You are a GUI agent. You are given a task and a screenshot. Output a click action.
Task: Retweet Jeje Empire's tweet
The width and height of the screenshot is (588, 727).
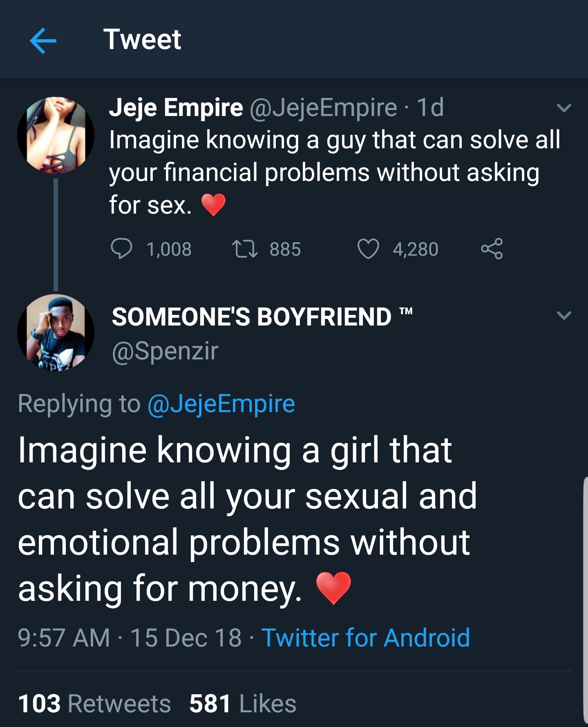244,249
